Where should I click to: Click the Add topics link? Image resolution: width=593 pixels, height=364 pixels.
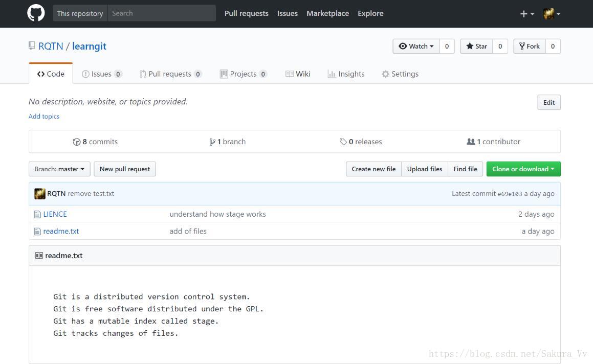pyautogui.click(x=44, y=117)
